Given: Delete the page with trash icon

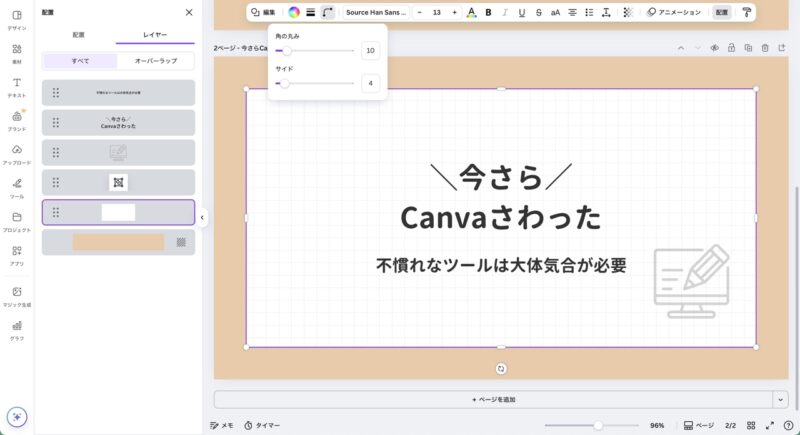Looking at the screenshot, I should click(x=765, y=48).
